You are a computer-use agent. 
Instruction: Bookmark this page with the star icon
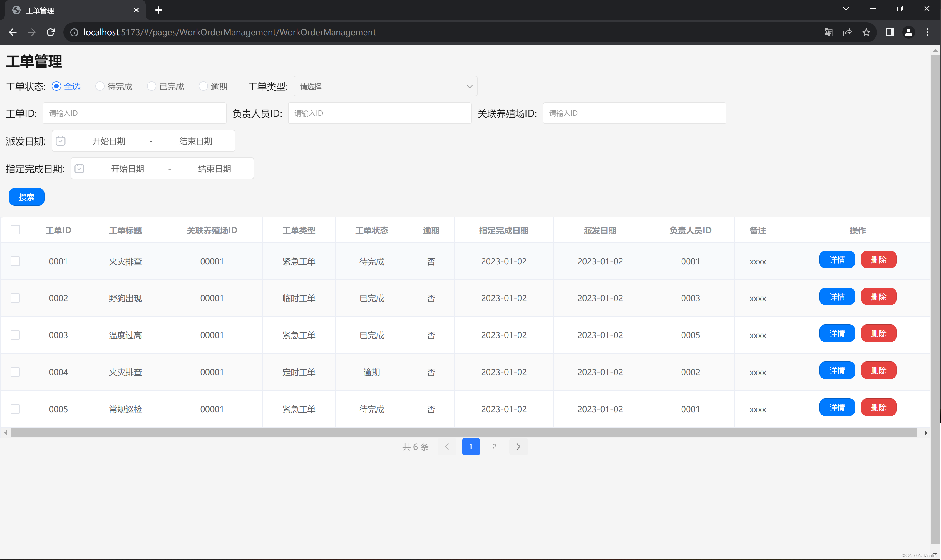click(866, 32)
